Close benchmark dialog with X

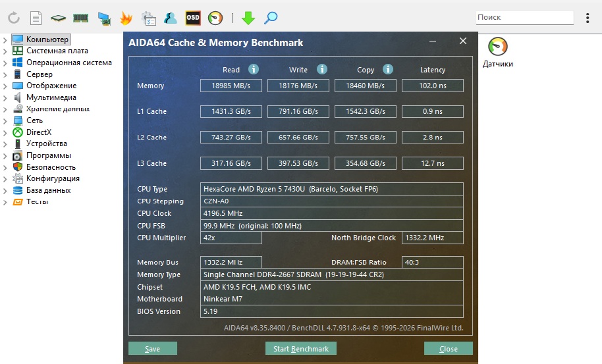pos(463,41)
